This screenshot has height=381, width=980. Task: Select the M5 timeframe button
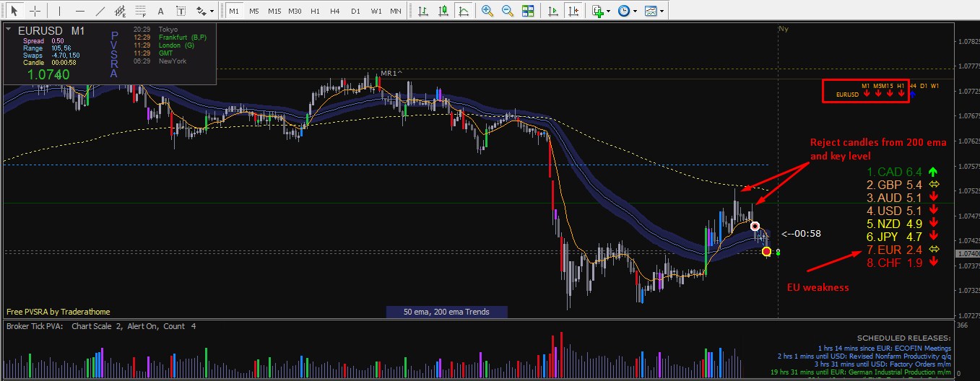[254, 11]
